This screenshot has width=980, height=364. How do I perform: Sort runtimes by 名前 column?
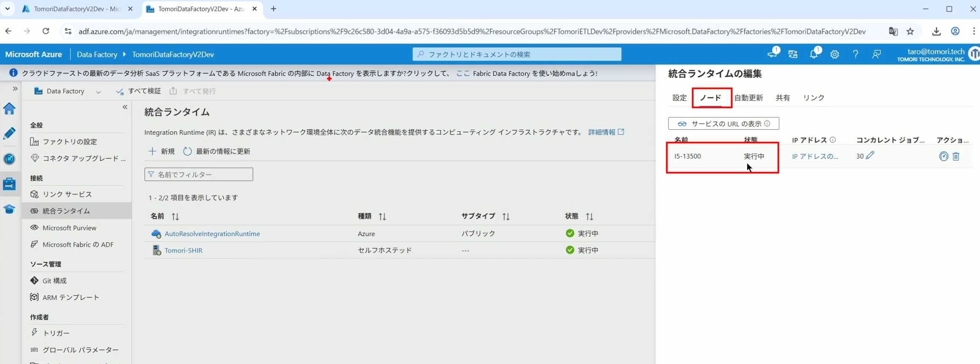pyautogui.click(x=175, y=217)
